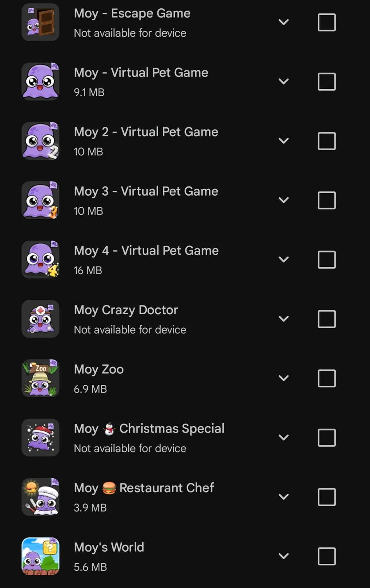Open the Moy Christmas Special title

click(149, 428)
